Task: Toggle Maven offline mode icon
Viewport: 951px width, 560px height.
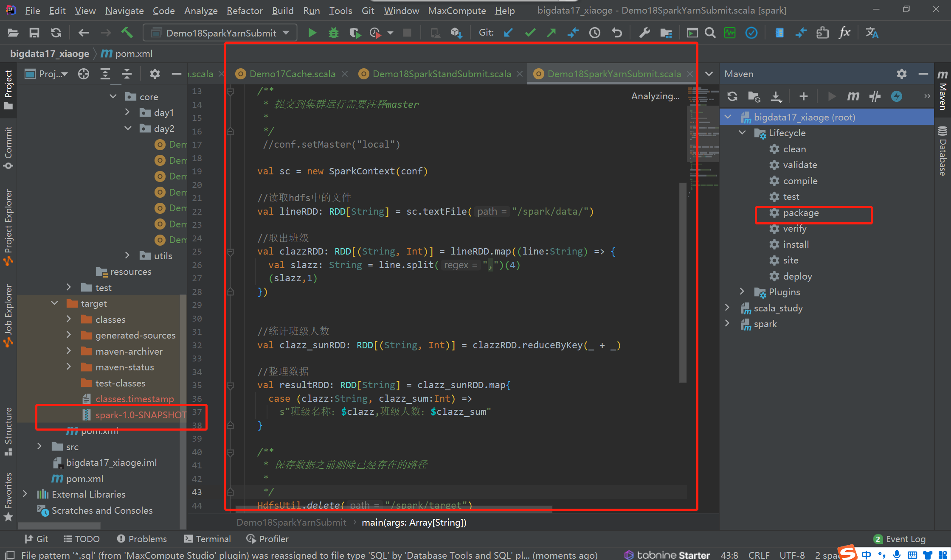Action: coord(875,96)
